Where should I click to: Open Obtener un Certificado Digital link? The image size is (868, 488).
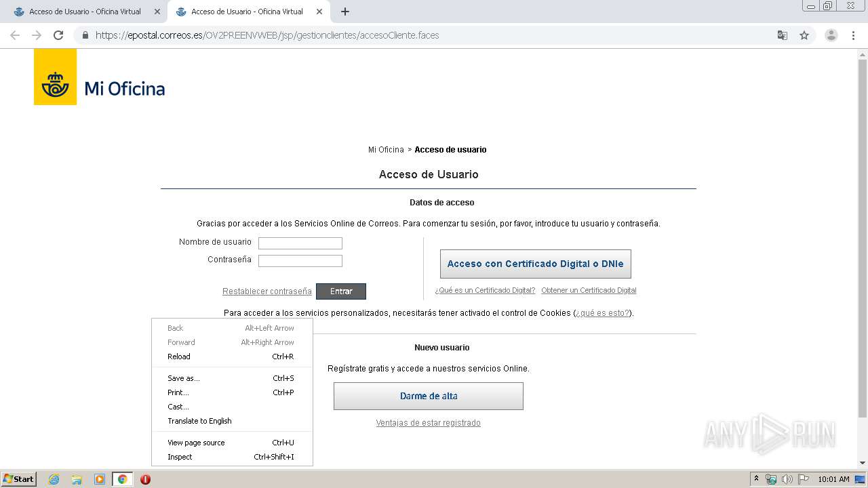coord(589,290)
